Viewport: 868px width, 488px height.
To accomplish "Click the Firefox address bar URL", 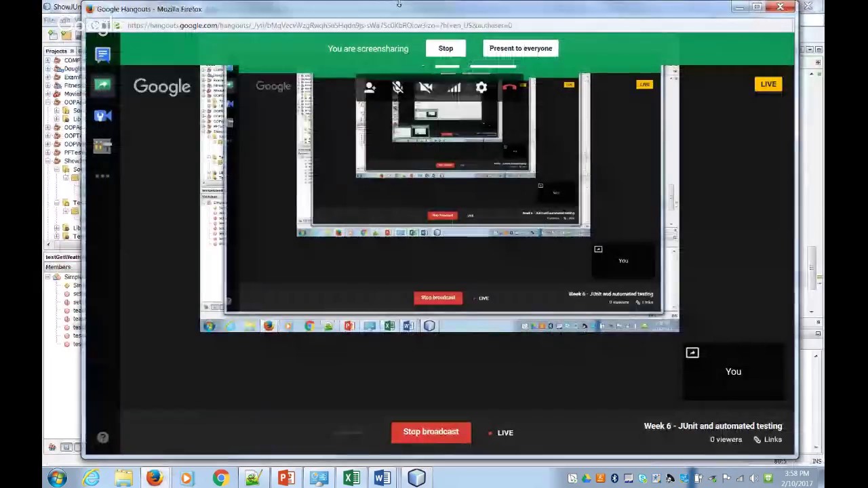I will tap(319, 25).
